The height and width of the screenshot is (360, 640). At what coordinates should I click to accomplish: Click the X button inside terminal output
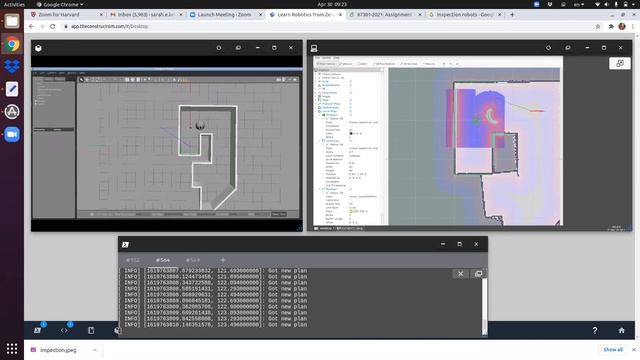[460, 273]
